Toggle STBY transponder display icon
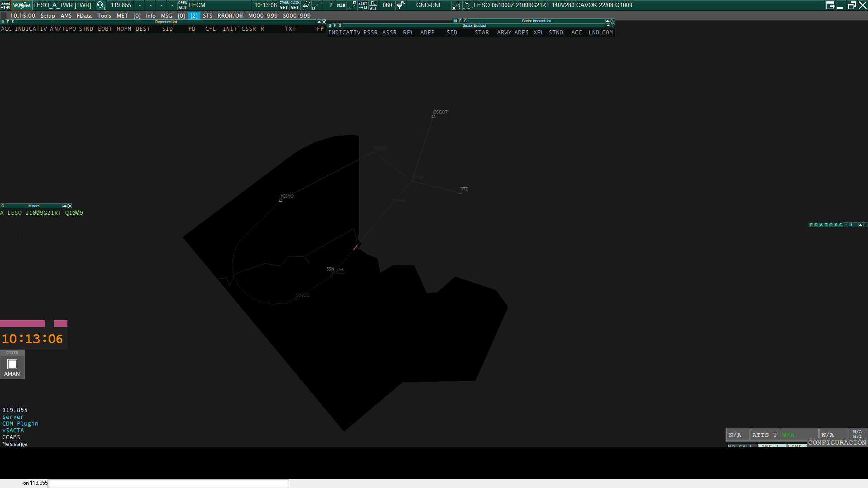This screenshot has width=868, height=488. [363, 5]
